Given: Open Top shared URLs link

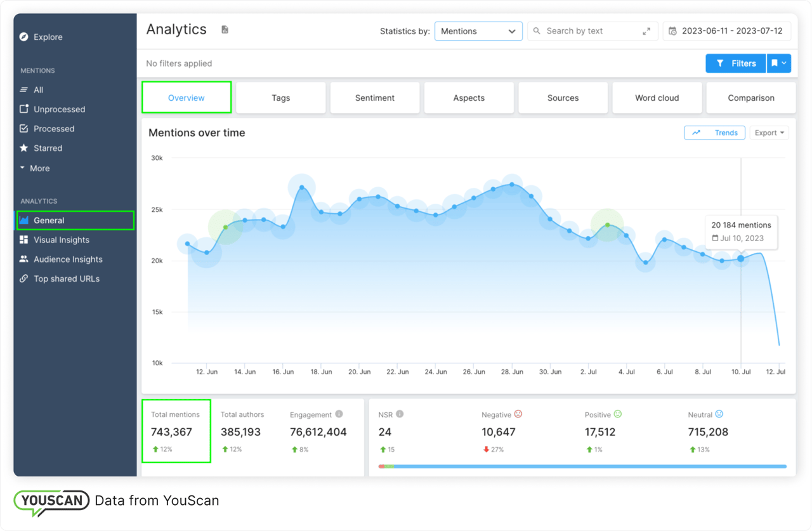Looking at the screenshot, I should pyautogui.click(x=66, y=279).
